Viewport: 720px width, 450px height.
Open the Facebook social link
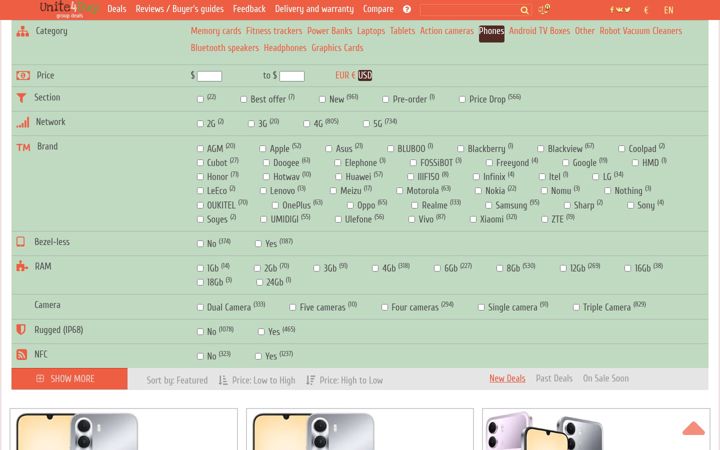pyautogui.click(x=612, y=10)
